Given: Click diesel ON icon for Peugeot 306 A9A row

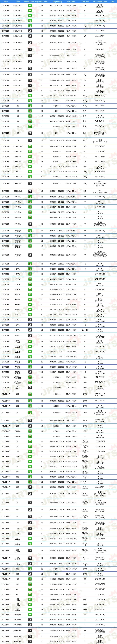Looking at the screenshot, I should tap(30, 487).
